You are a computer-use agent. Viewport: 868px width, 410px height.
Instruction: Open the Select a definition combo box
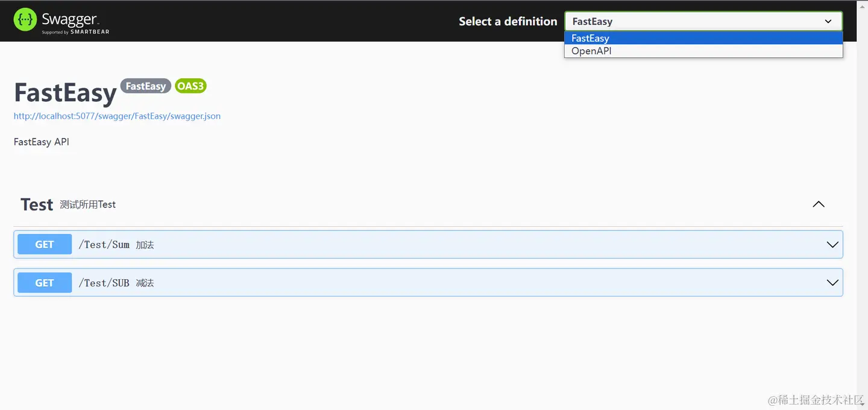(x=693, y=21)
